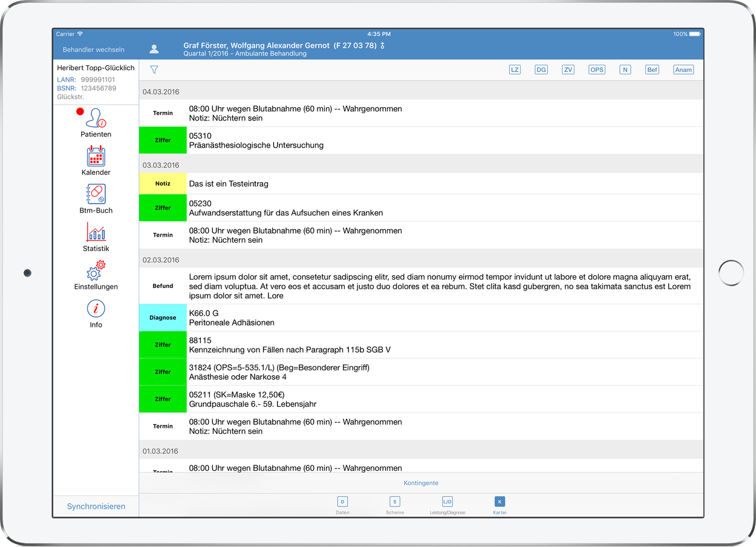756x547 pixels.
Task: Toggle the Anam filter button
Action: (x=683, y=70)
